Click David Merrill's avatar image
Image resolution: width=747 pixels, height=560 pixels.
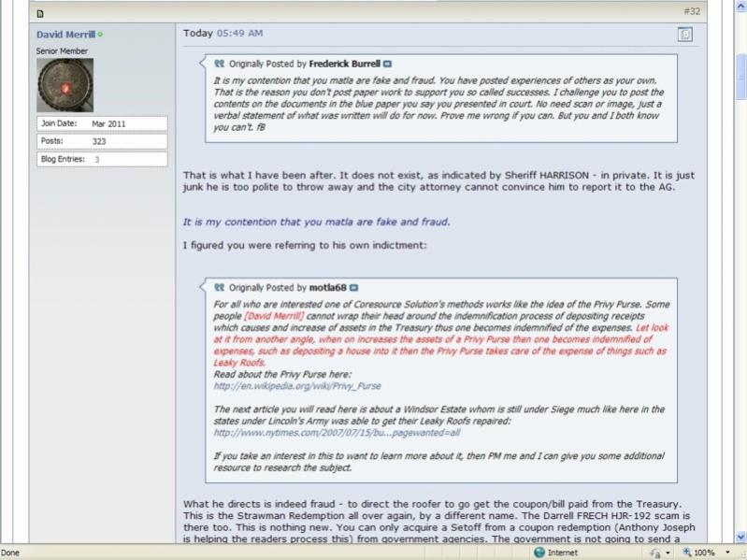(65, 85)
